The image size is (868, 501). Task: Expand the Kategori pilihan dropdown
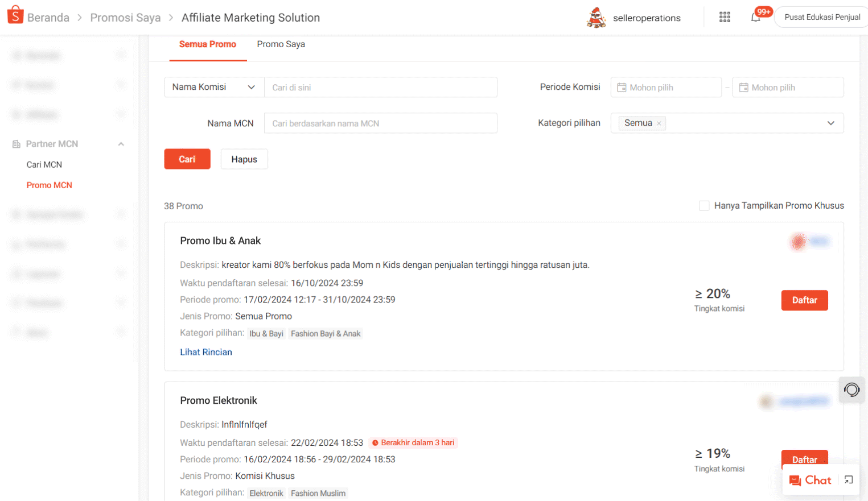tap(830, 123)
